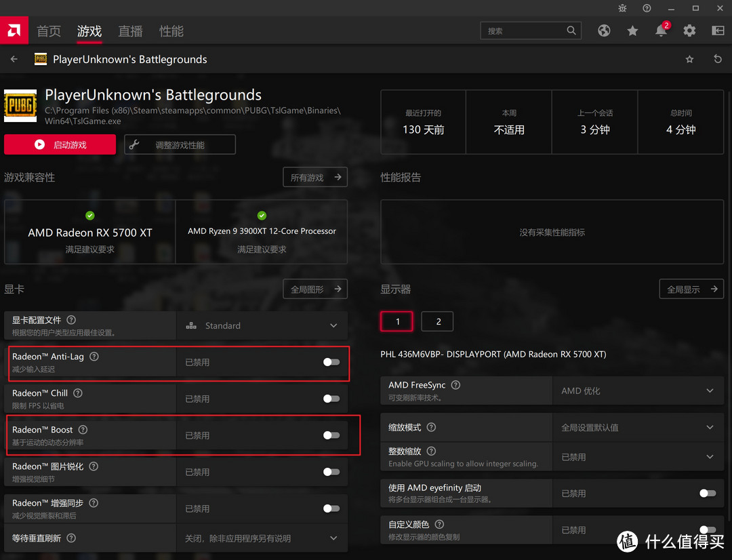Open the 等待垂直刷新 dropdown

(262, 538)
